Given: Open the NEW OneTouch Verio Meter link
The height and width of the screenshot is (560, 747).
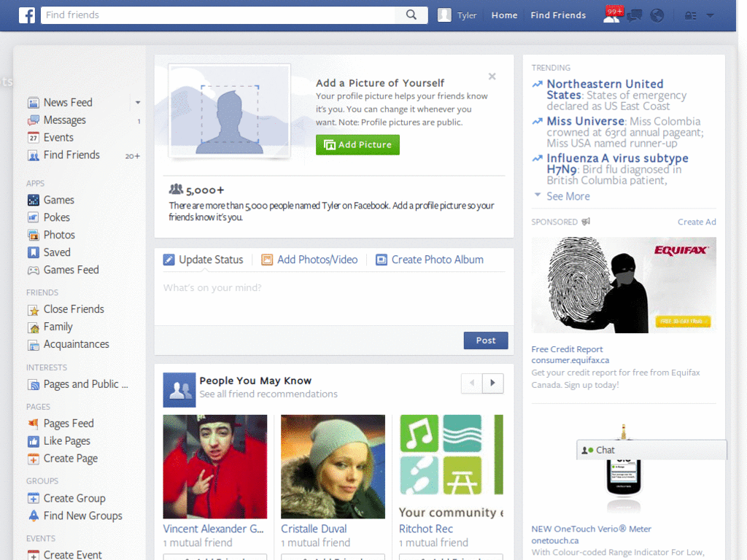Looking at the screenshot, I should tap(591, 529).
